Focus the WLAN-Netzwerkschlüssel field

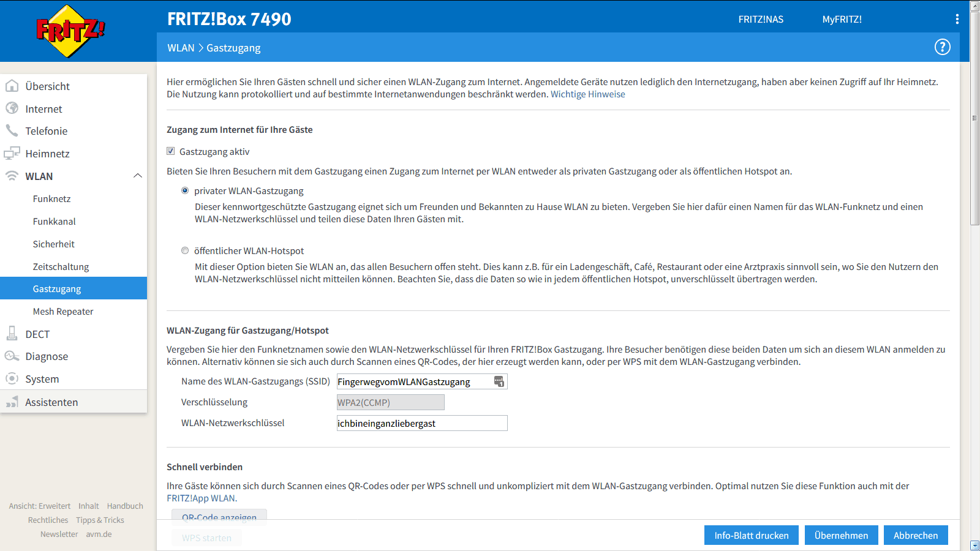tap(422, 423)
